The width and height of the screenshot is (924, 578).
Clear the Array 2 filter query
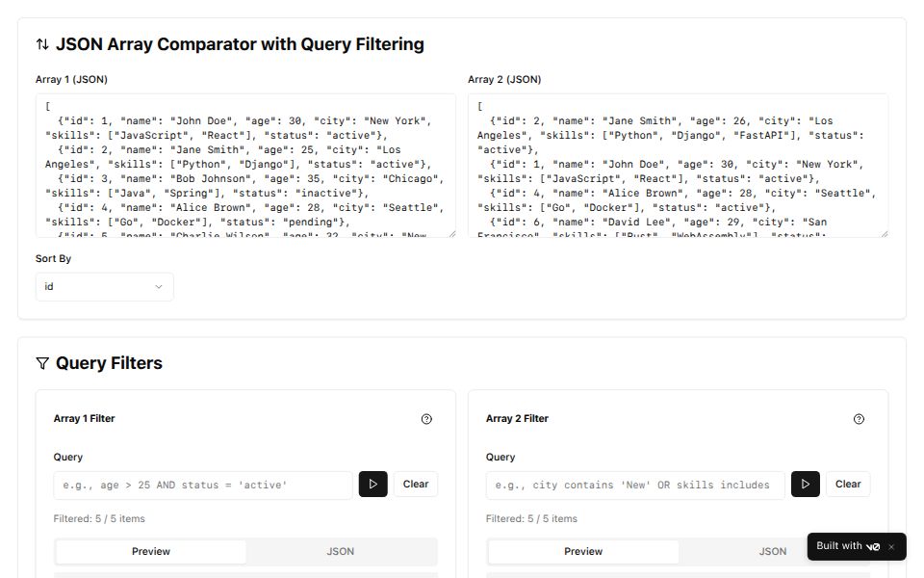point(848,484)
